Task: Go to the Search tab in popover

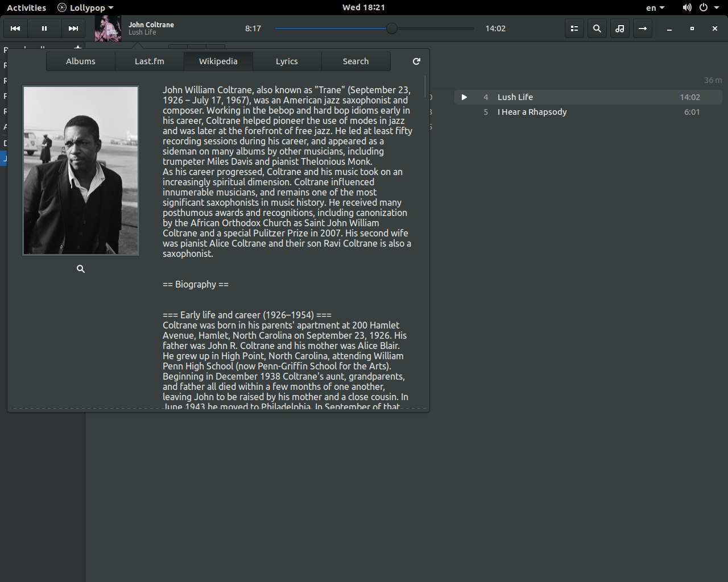Action: click(x=355, y=61)
